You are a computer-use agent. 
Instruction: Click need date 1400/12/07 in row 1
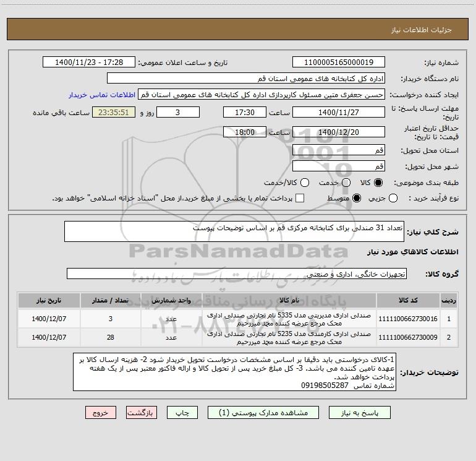(49, 319)
